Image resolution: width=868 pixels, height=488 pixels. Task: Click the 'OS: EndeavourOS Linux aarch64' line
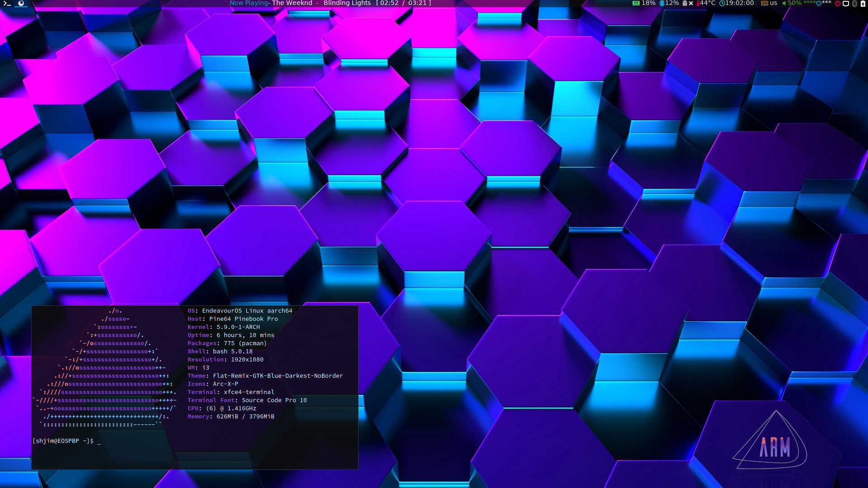240,311
